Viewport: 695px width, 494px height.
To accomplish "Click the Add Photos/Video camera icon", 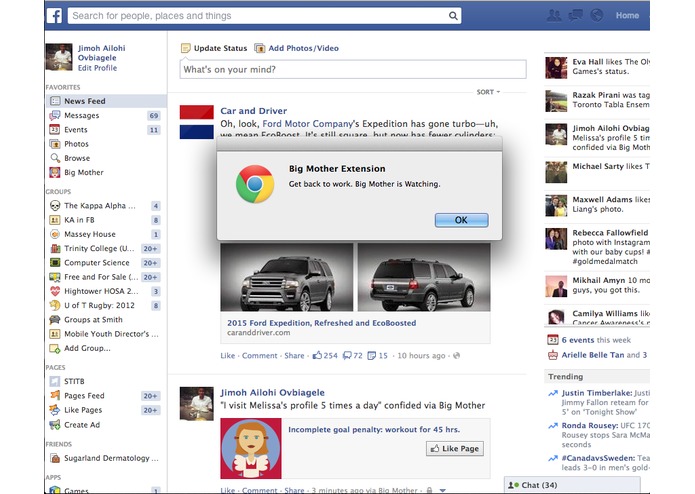I will click(259, 48).
